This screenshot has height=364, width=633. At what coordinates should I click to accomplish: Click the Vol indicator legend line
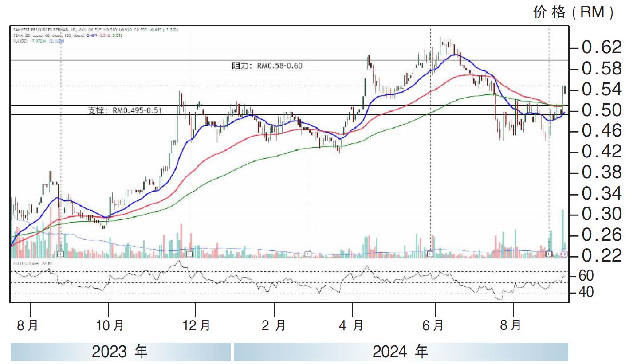point(39,40)
